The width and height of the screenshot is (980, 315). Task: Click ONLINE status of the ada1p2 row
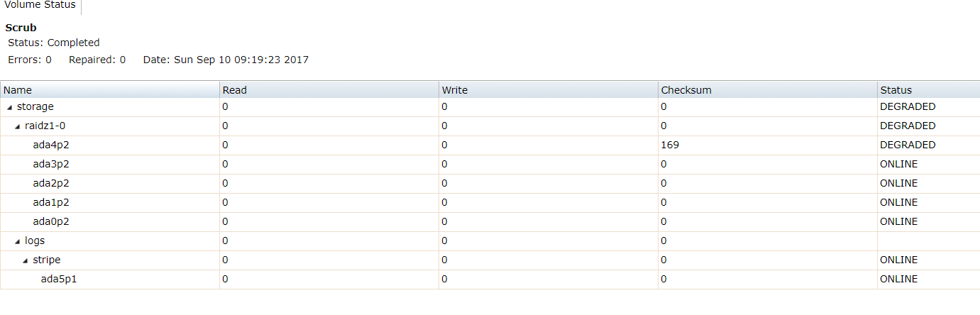tap(898, 203)
